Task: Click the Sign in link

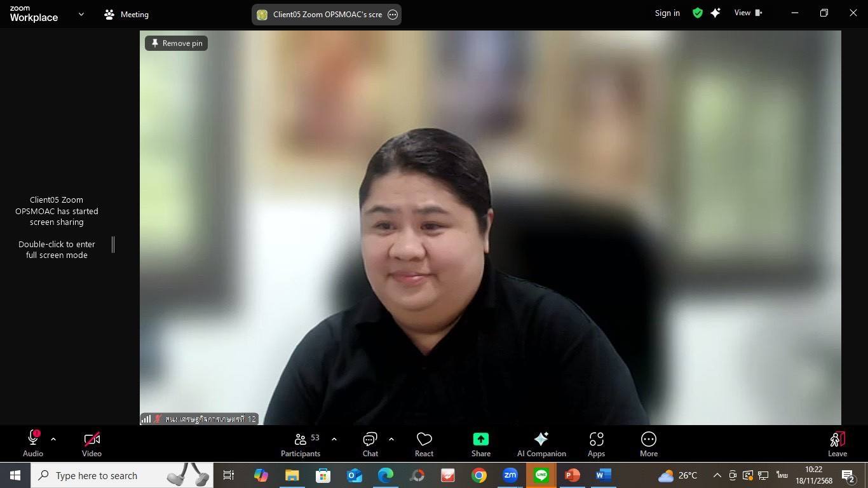Action: tap(667, 13)
